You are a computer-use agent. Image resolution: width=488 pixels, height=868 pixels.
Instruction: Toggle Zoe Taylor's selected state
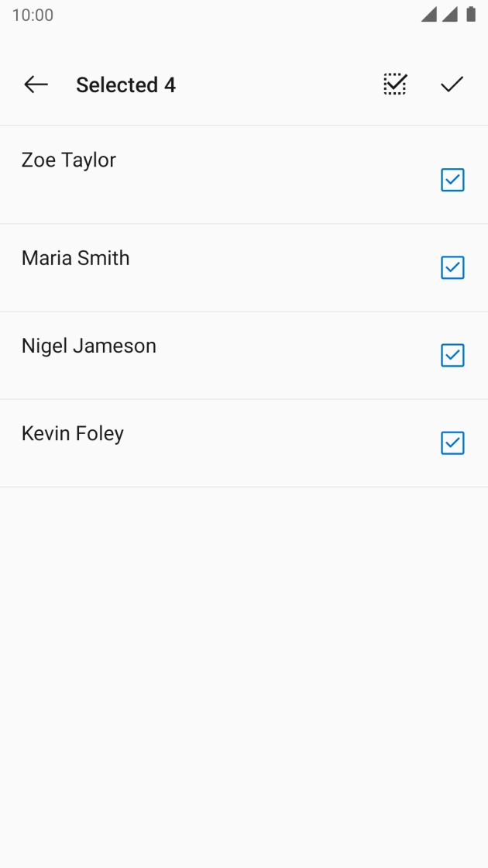coord(452,180)
